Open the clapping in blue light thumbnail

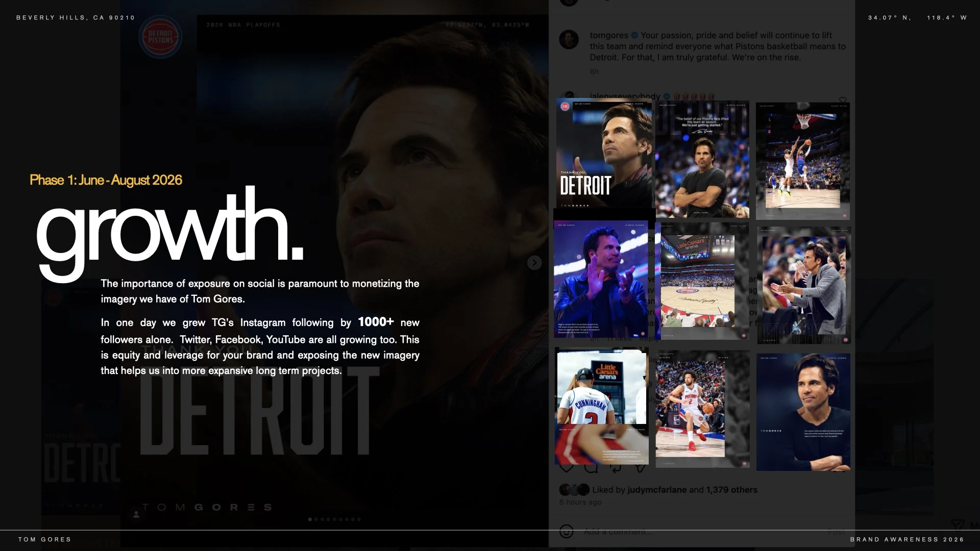pos(601,279)
